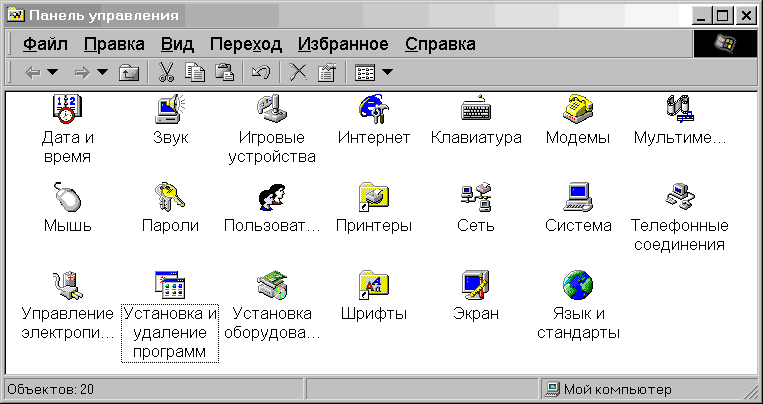763x404 pixels.
Task: Select the Экран display icon
Action: 476,285
